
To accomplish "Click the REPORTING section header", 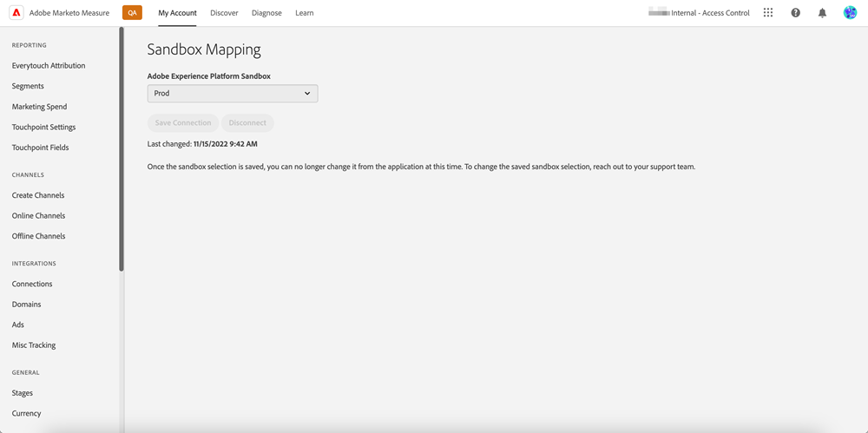I will click(x=29, y=45).
